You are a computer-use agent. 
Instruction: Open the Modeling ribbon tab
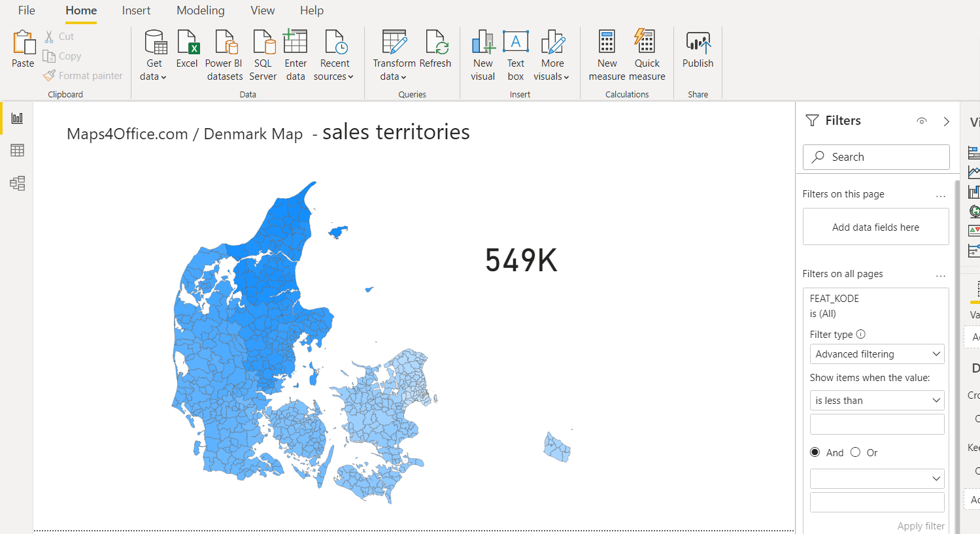click(200, 10)
